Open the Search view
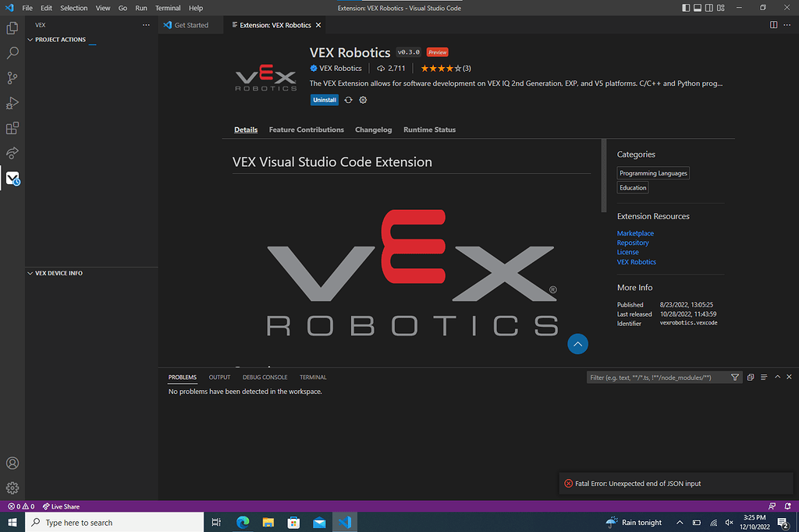Image resolution: width=799 pixels, height=532 pixels. 12,53
